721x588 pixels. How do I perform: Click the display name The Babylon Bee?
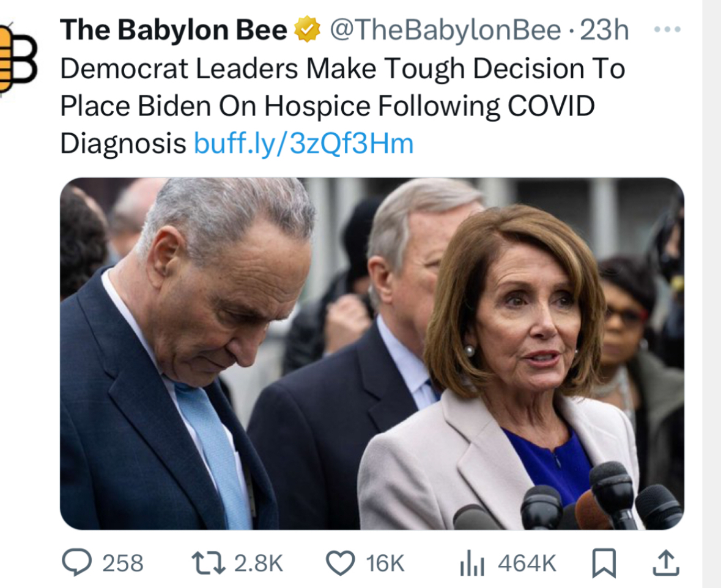coord(174,30)
